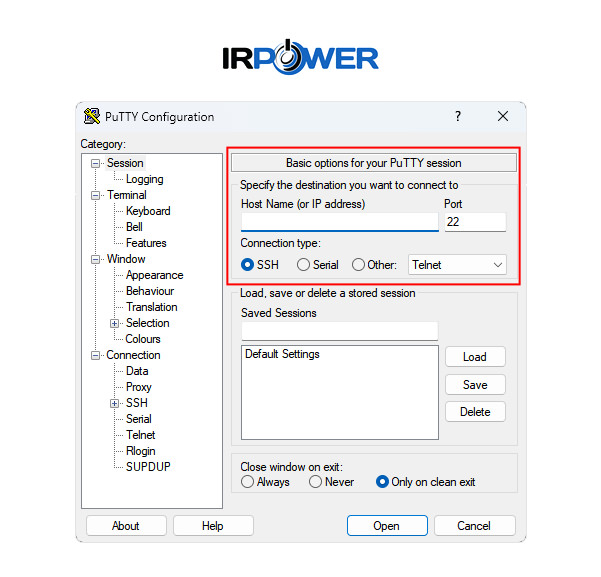The height and width of the screenshot is (577, 601).
Task: Click the question mark help icon
Action: click(458, 116)
